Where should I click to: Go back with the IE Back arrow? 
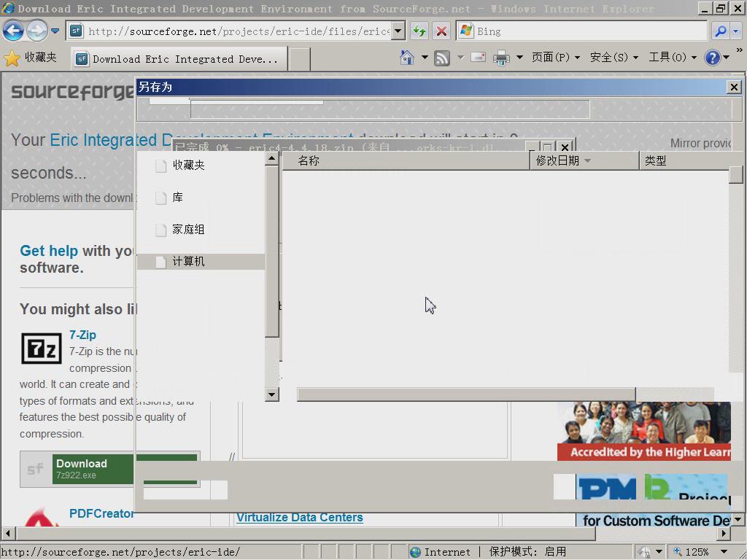click(13, 31)
